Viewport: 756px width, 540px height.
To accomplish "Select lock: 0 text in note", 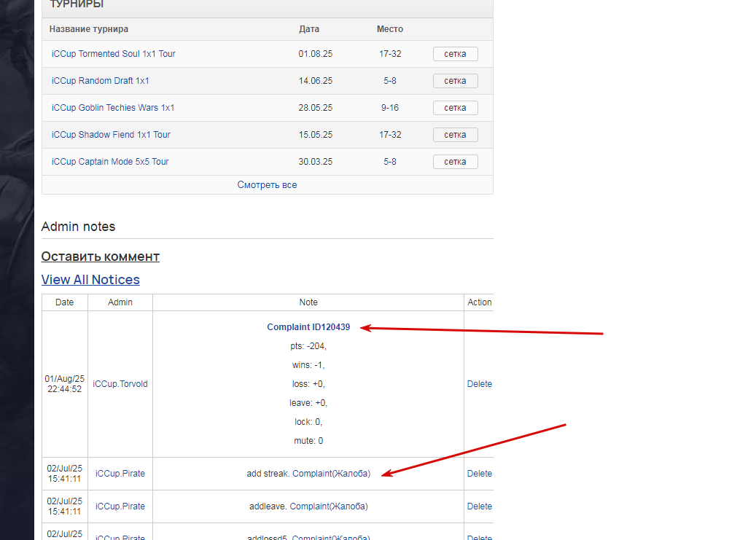I will [308, 422].
